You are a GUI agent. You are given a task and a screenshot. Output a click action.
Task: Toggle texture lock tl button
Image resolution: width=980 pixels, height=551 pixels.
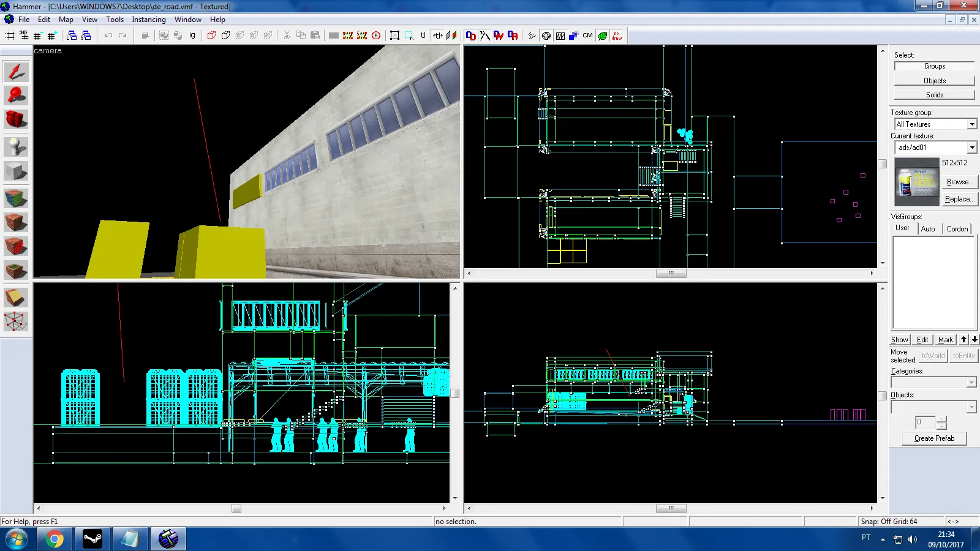click(423, 36)
